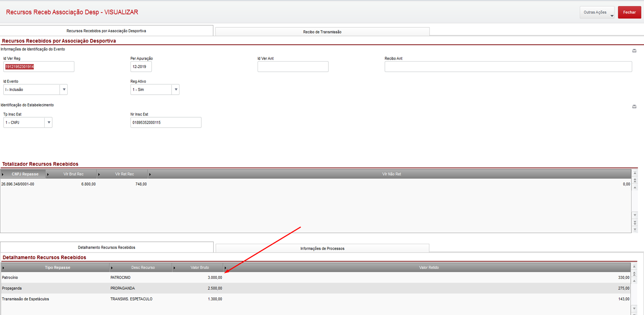Image resolution: width=644 pixels, height=315 pixels.
Task: Open the Informações de Processos tab
Action: 322,249
